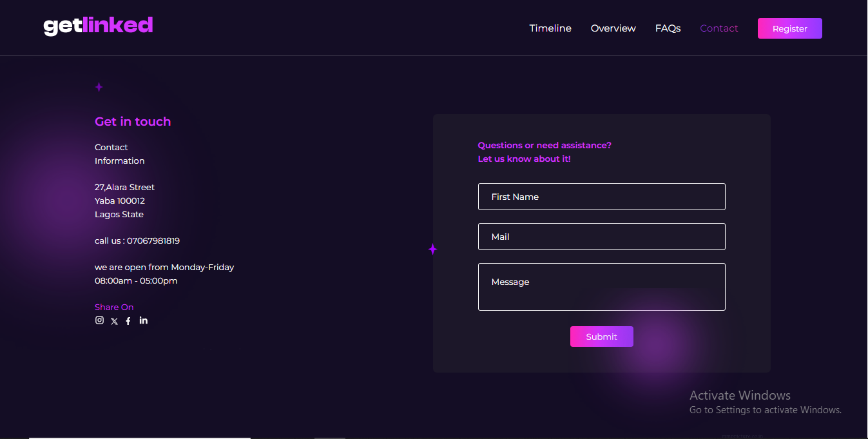Image resolution: width=868 pixels, height=439 pixels.
Task: Open the Instagram share icon
Action: [99, 320]
